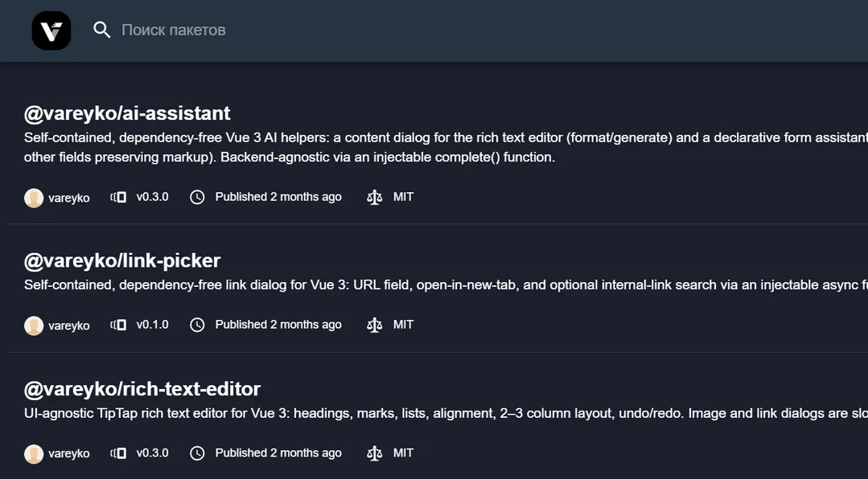Screen dimensions: 868x479
Task: Click the V logo in header
Action: (x=51, y=31)
